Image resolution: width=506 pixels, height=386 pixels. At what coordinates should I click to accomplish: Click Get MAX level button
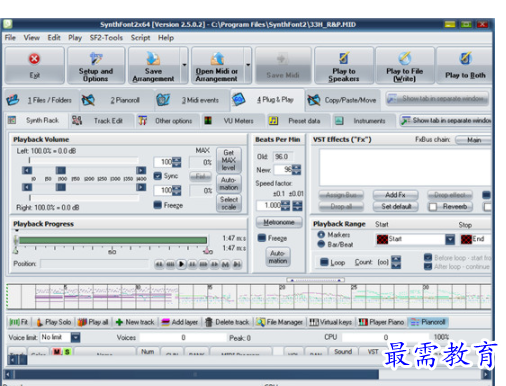click(228, 160)
